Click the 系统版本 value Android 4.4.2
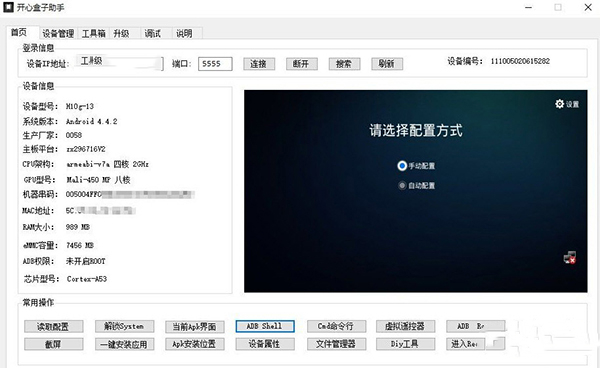This screenshot has width=600, height=368. [x=91, y=121]
